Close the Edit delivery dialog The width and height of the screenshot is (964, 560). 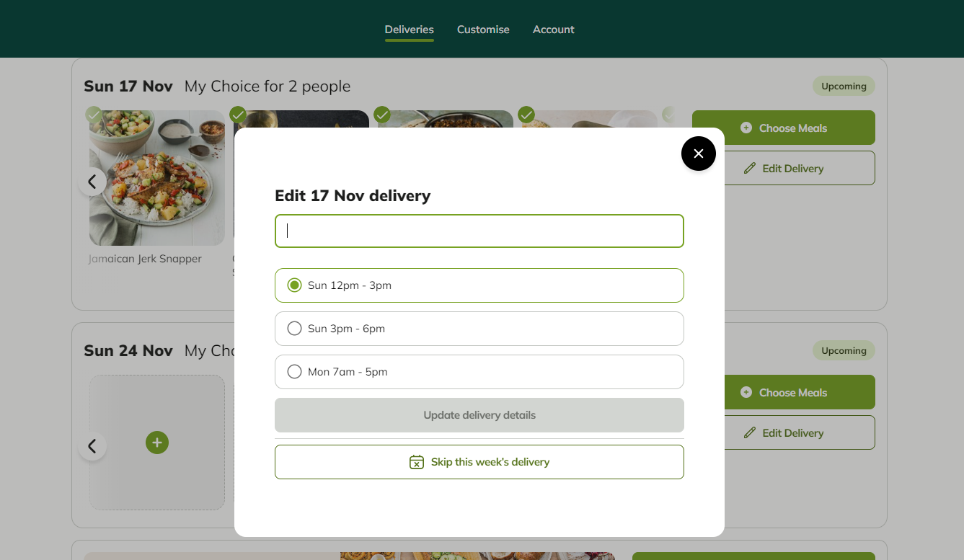pos(698,154)
